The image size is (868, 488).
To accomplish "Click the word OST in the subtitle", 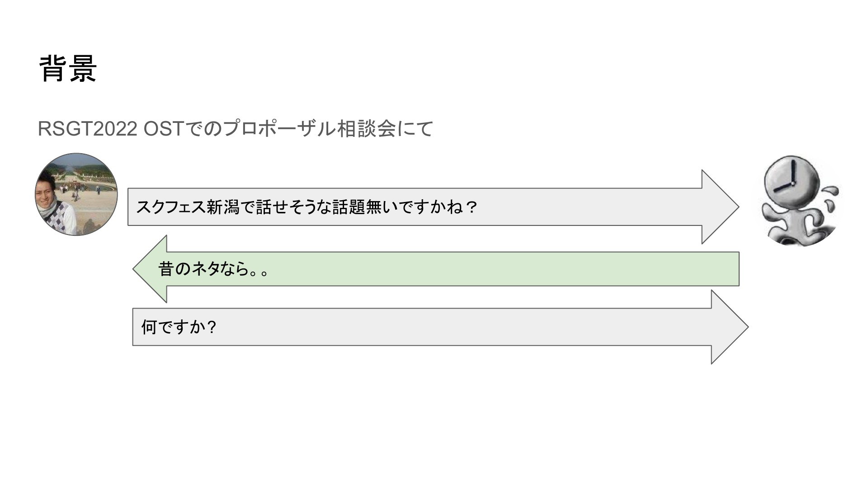I will point(163,129).
